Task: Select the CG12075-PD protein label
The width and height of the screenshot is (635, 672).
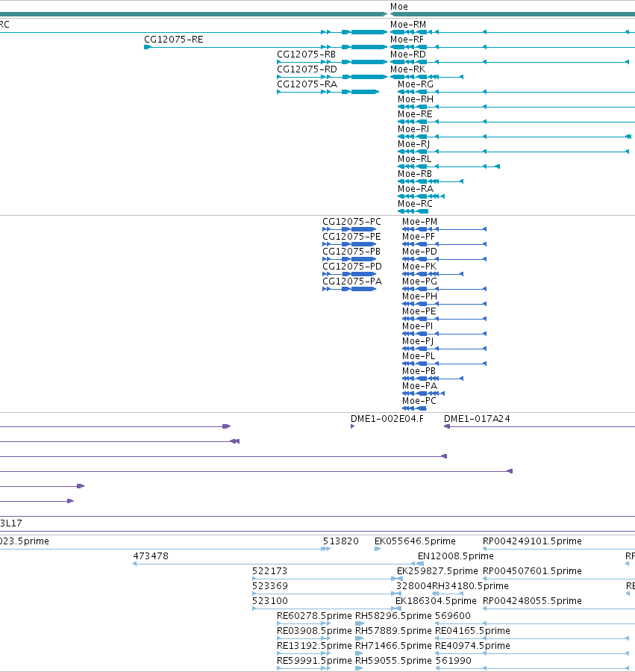Action: (352, 267)
